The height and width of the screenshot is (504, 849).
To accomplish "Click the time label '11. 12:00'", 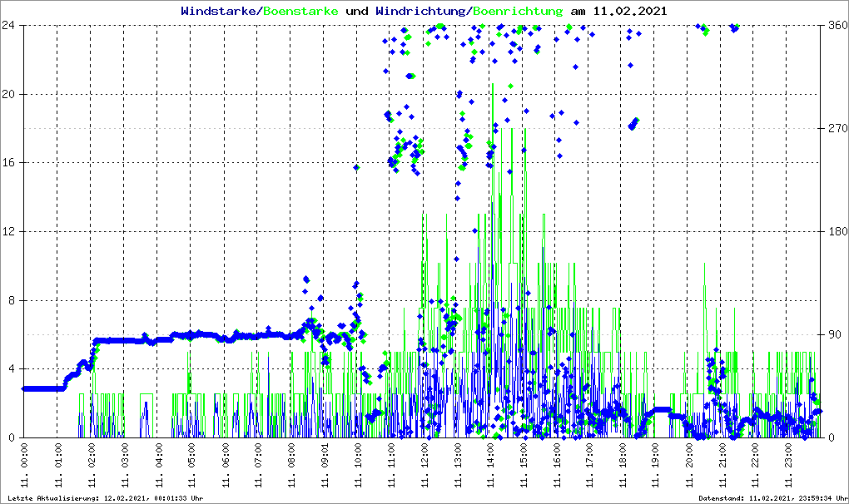I will click(424, 465).
